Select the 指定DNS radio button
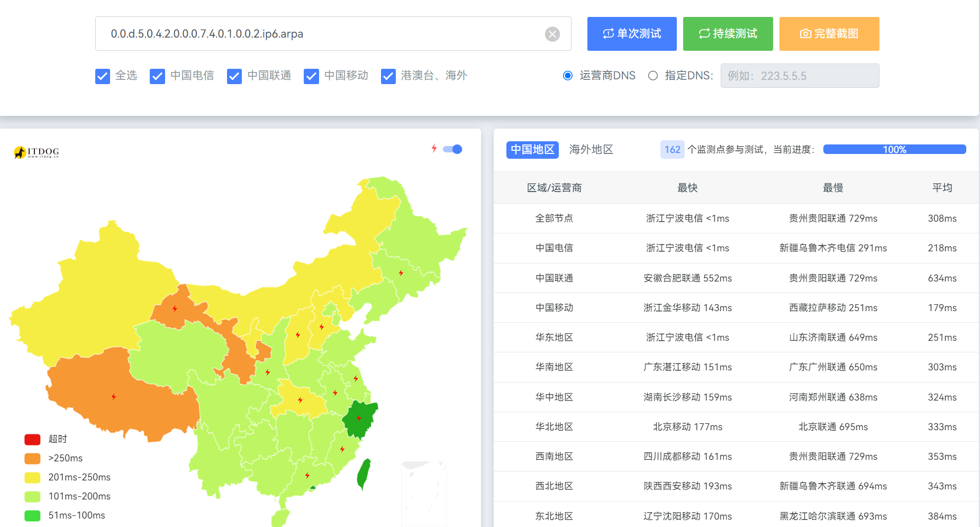The height and width of the screenshot is (527, 980). click(x=653, y=76)
